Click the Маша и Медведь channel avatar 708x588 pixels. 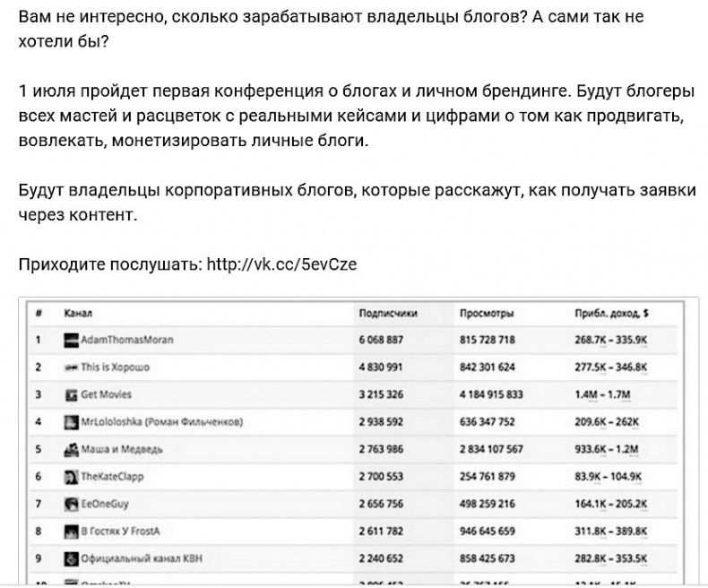(x=72, y=450)
